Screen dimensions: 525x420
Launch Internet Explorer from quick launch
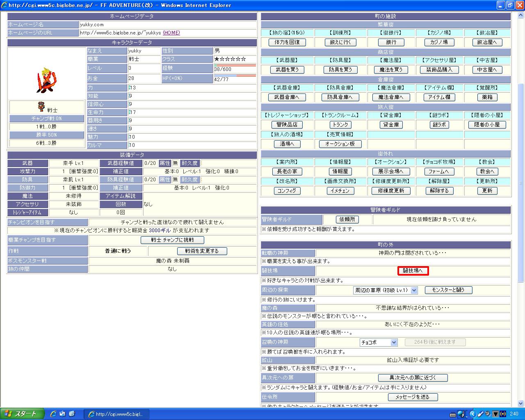(53, 414)
